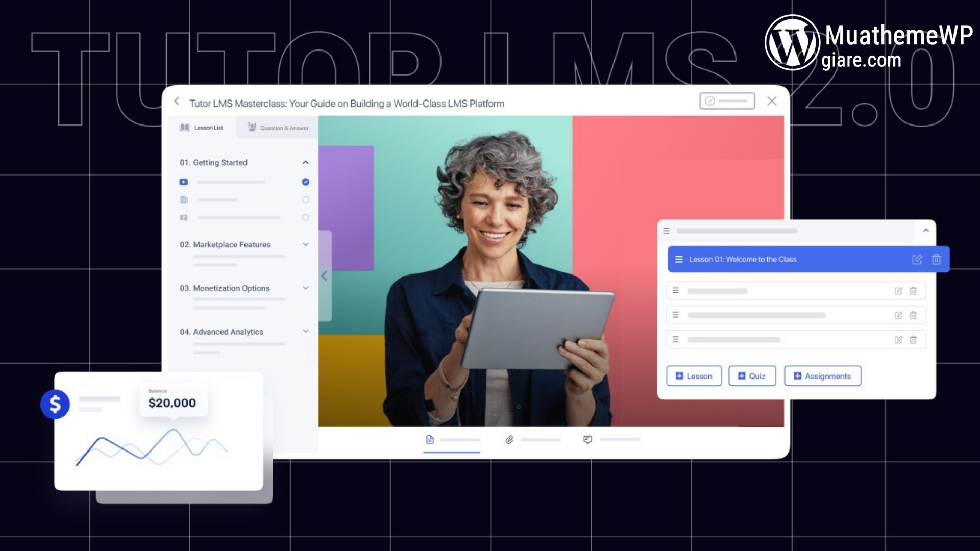Click the document icon in bottom toolbar

(x=430, y=439)
